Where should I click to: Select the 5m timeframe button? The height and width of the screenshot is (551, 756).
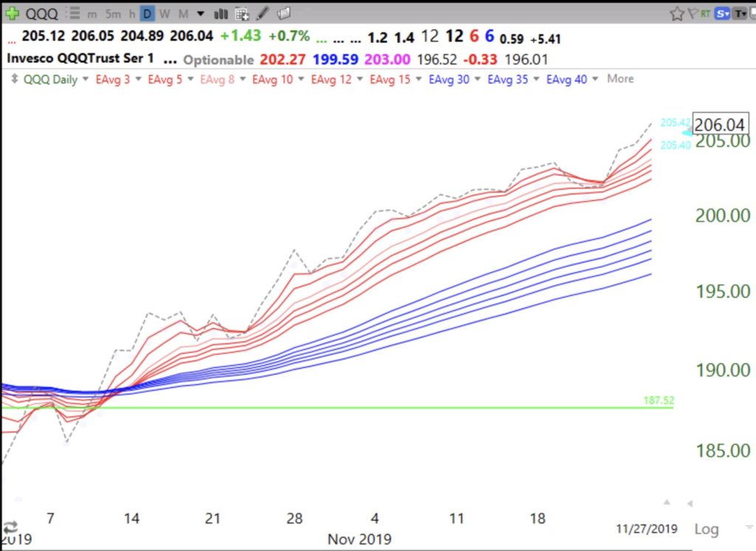(112, 13)
